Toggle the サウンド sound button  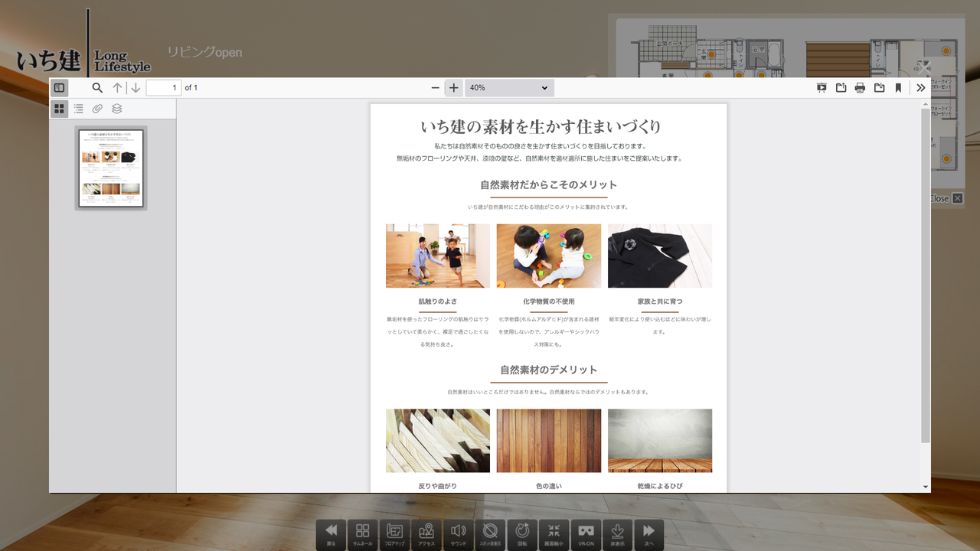pos(458,534)
